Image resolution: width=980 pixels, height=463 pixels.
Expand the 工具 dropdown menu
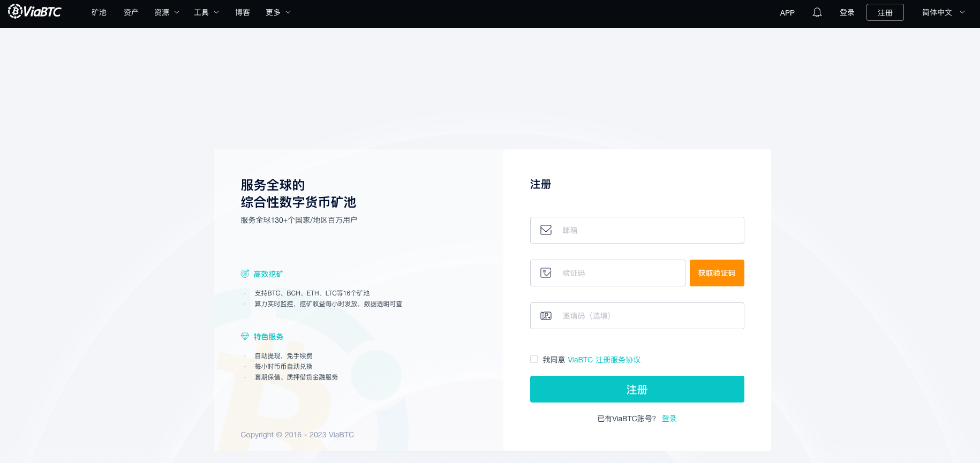pyautogui.click(x=206, y=12)
